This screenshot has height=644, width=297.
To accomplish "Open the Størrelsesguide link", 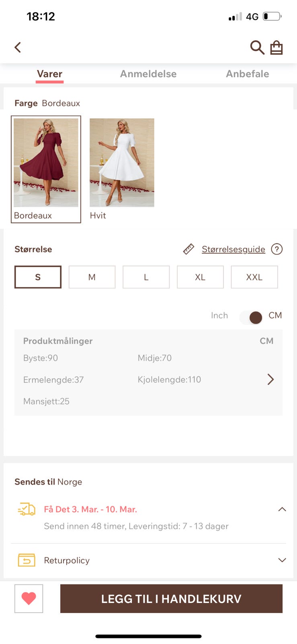I will pyautogui.click(x=234, y=249).
